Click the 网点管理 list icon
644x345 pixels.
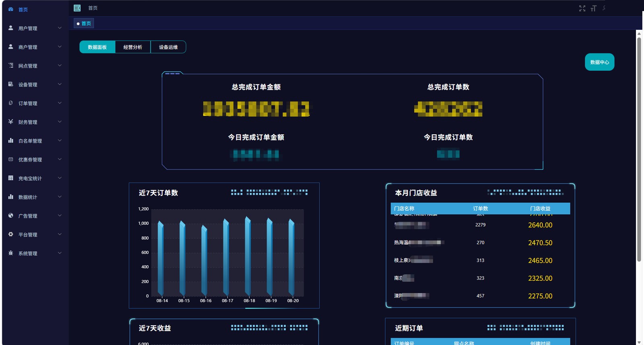11,66
